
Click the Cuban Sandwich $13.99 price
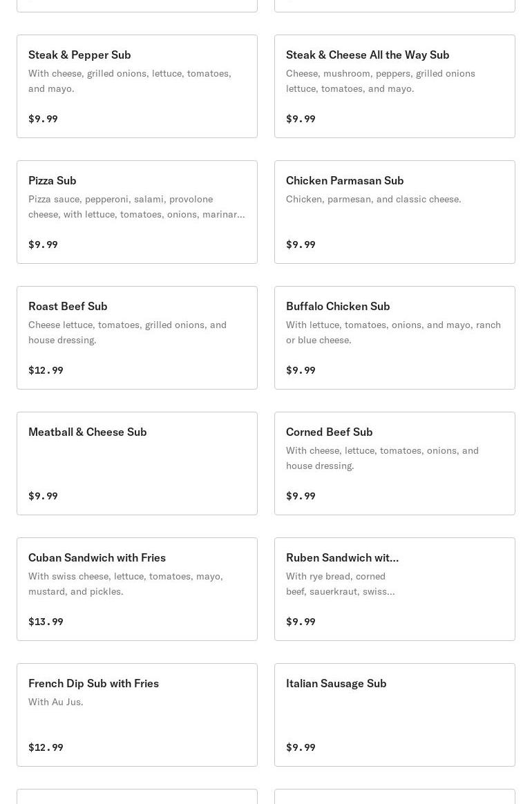pos(46,622)
